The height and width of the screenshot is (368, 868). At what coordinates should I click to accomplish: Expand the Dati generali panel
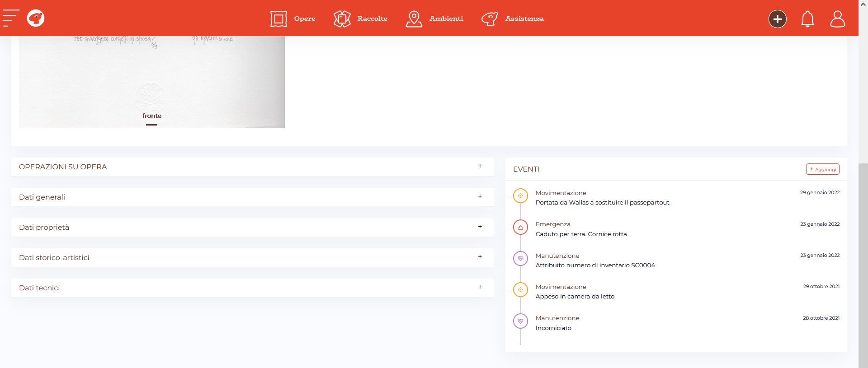[252, 197]
